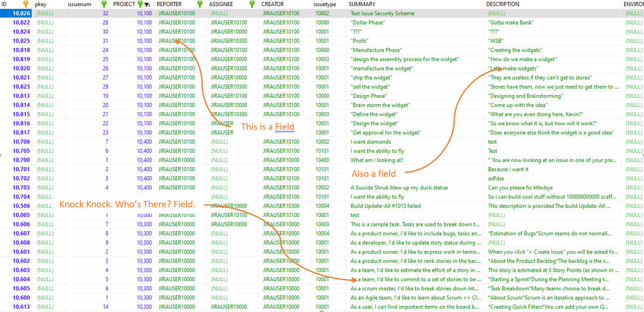Click summary "A Suicide Shrub blew up my duck statue"

(399, 188)
